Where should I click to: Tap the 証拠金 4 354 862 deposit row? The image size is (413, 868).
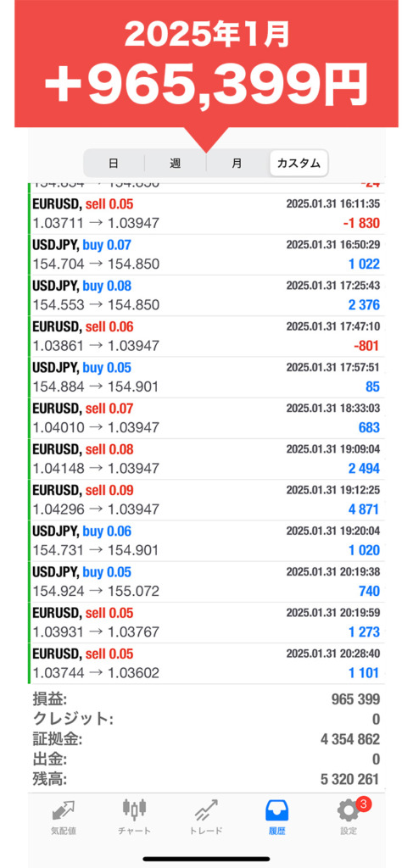(x=207, y=739)
